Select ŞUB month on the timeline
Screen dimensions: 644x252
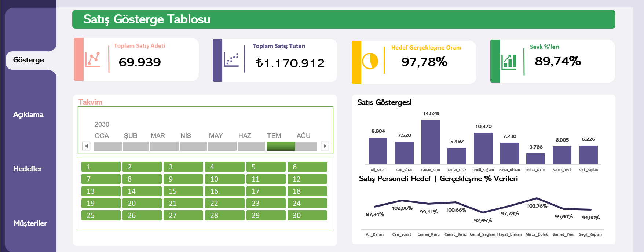[x=136, y=146]
